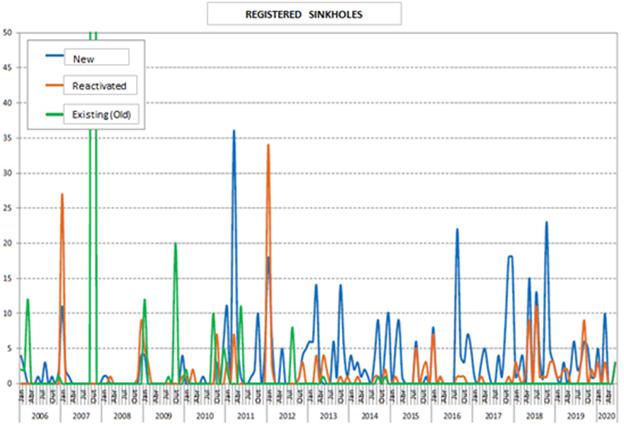Click the y-axis value 40

(7, 103)
